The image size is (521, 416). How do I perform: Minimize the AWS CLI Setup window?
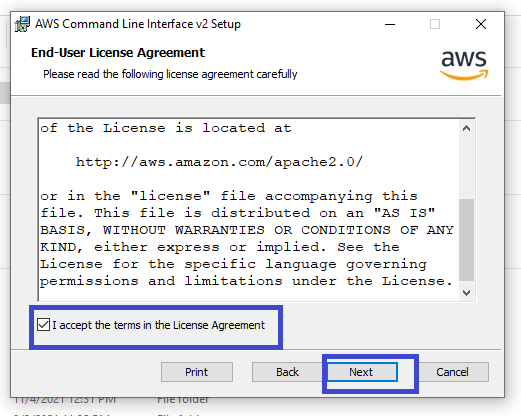tap(390, 24)
